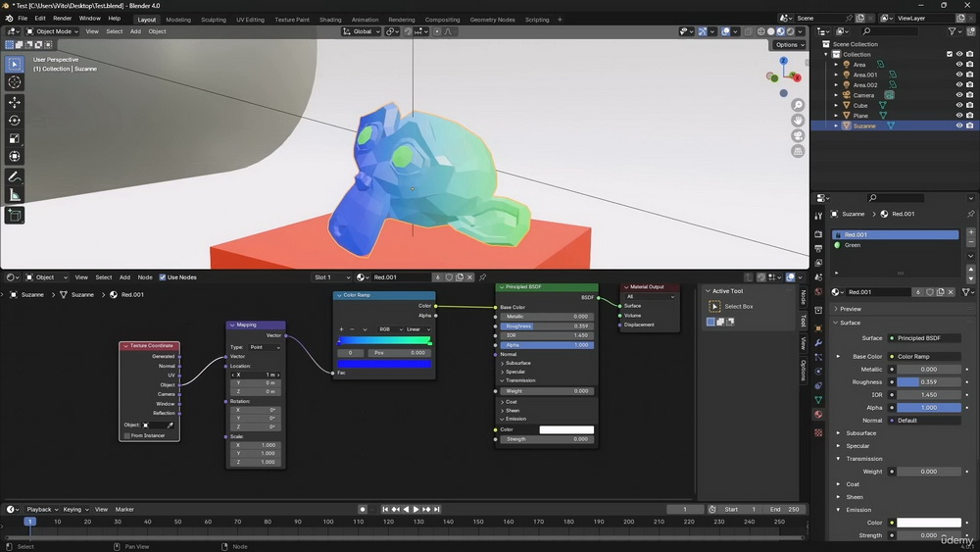Switch to the Shading workspace tab

[x=330, y=20]
